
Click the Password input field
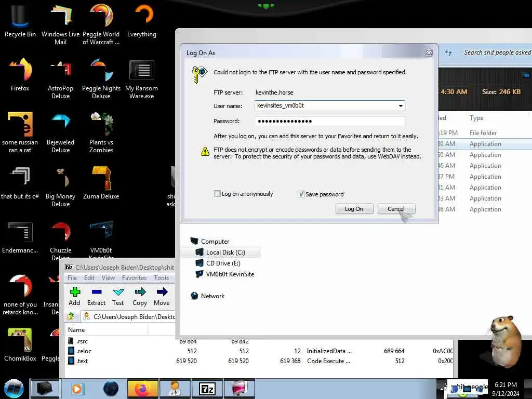point(329,121)
